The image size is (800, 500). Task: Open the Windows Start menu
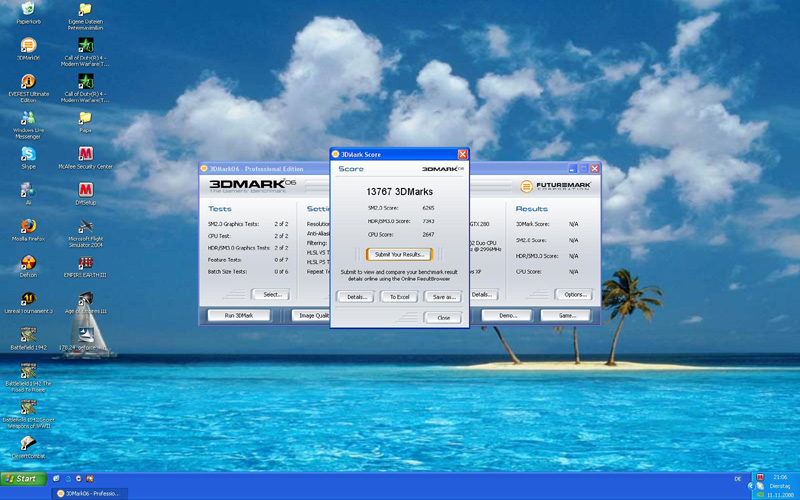22,478
